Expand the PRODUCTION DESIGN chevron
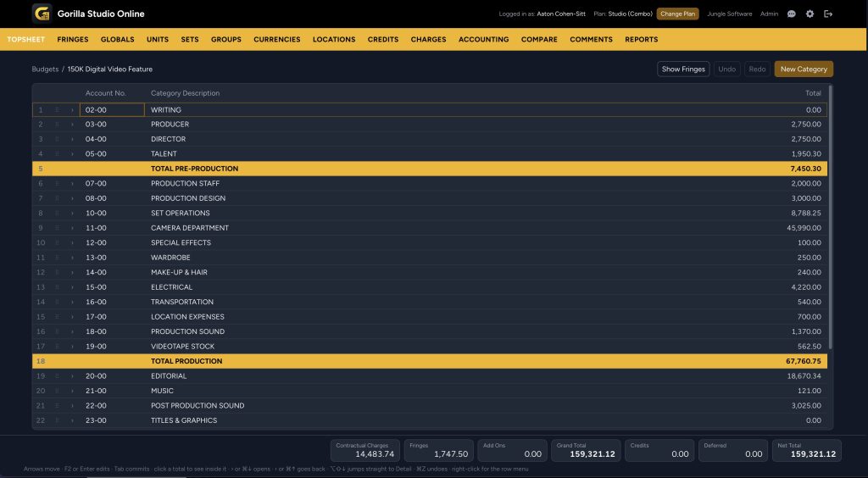868x478 pixels. point(72,198)
